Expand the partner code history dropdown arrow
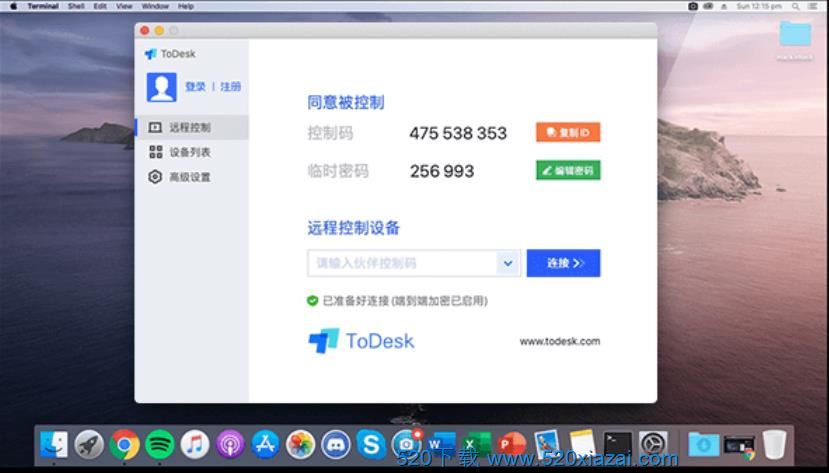Viewport: 829px width, 473px height. 508,263
